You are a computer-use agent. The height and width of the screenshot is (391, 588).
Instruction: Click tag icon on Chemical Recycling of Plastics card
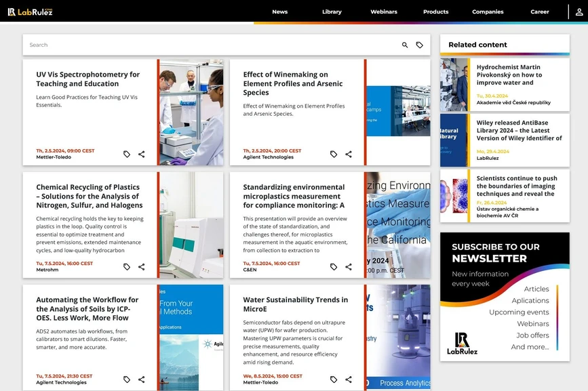127,267
